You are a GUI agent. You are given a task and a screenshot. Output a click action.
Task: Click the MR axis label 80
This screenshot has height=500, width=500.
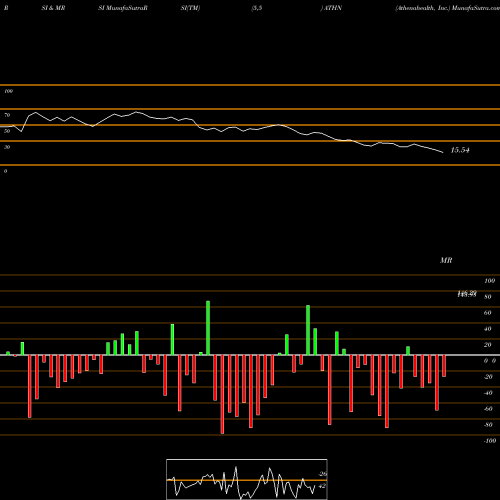pyautogui.click(x=488, y=297)
